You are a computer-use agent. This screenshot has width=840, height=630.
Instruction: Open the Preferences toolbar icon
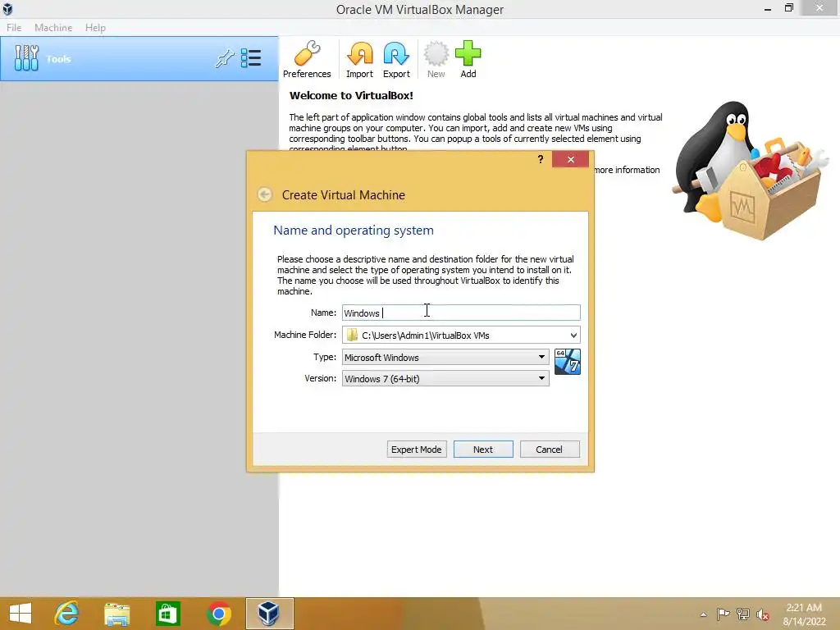pyautogui.click(x=307, y=59)
